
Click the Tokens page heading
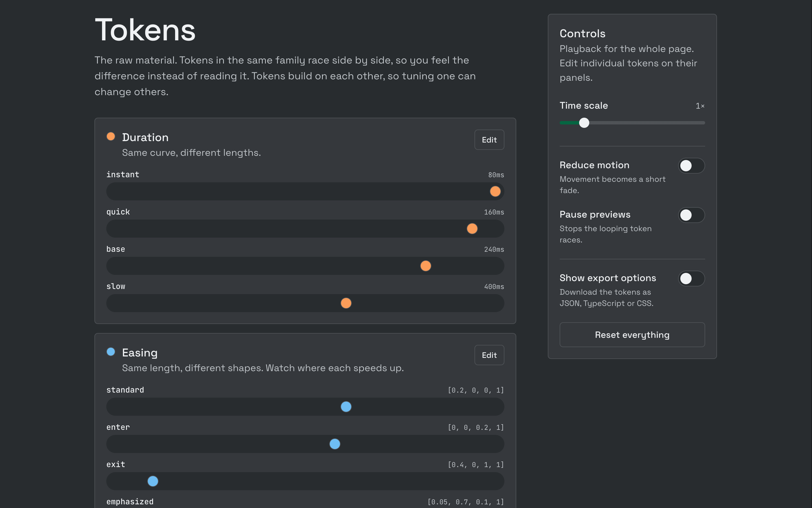[145, 30]
